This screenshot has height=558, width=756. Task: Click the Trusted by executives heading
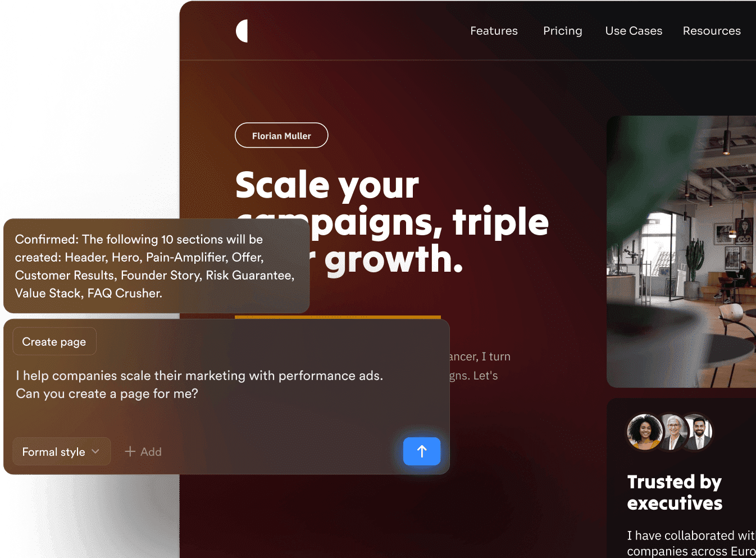(675, 492)
